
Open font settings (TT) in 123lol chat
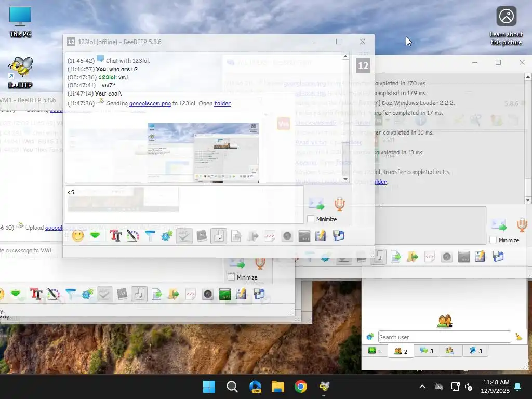[115, 235]
